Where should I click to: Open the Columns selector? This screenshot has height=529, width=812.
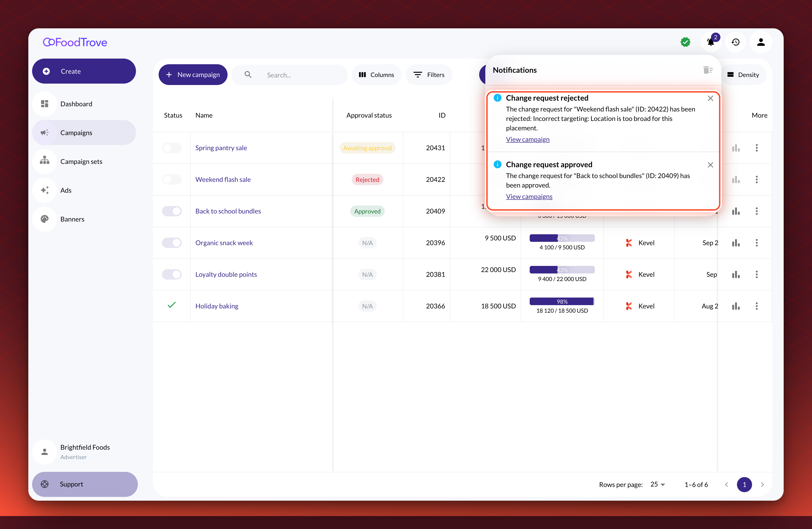[x=376, y=75]
